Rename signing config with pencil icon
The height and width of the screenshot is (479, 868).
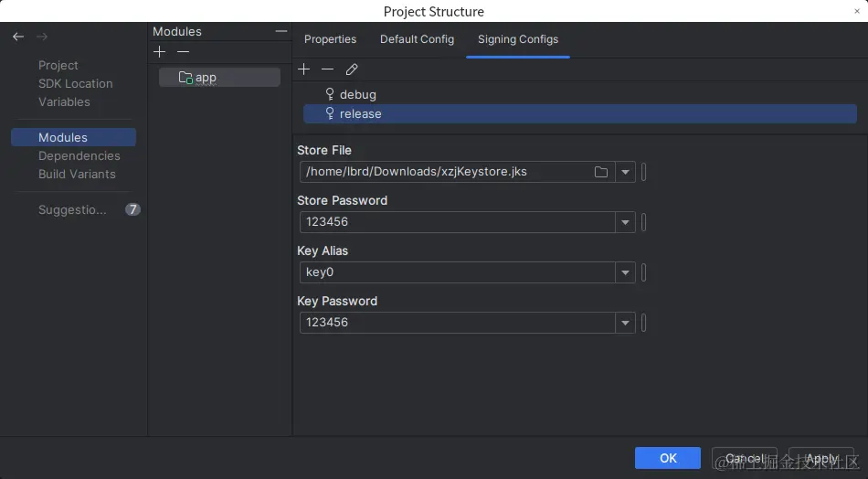tap(352, 69)
